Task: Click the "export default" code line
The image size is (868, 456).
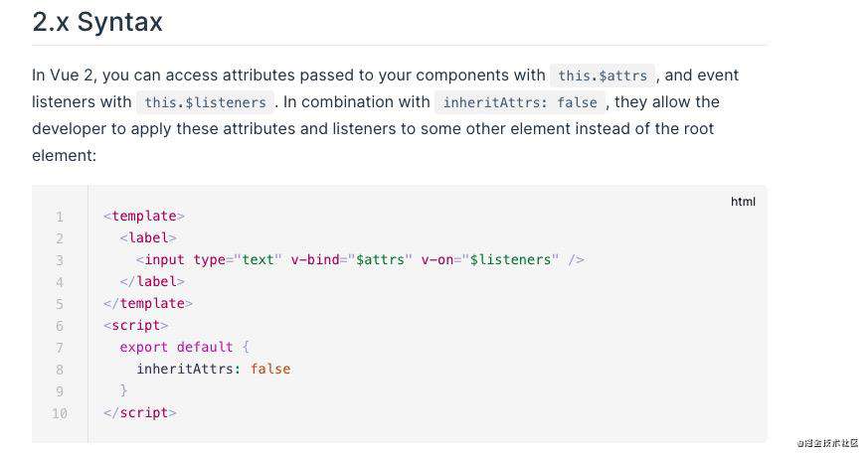Action: click(184, 347)
